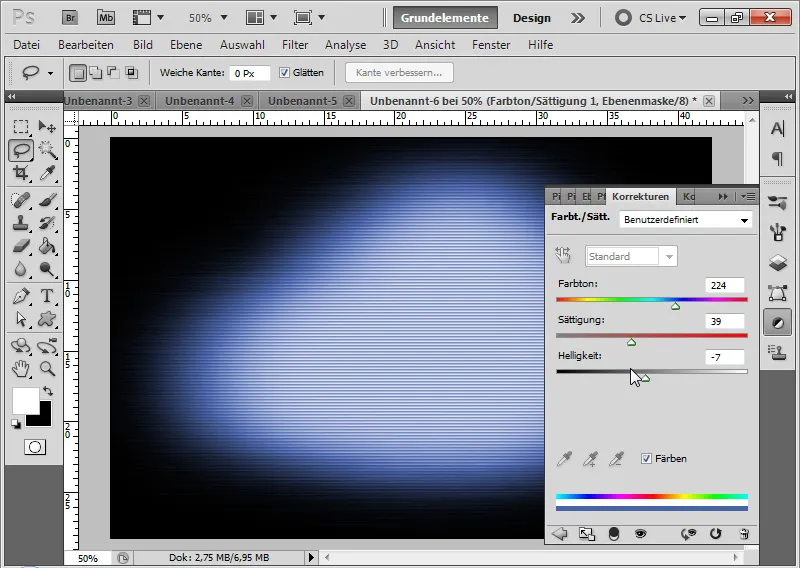
Task: Select the Custom Shape tool
Action: click(47, 319)
